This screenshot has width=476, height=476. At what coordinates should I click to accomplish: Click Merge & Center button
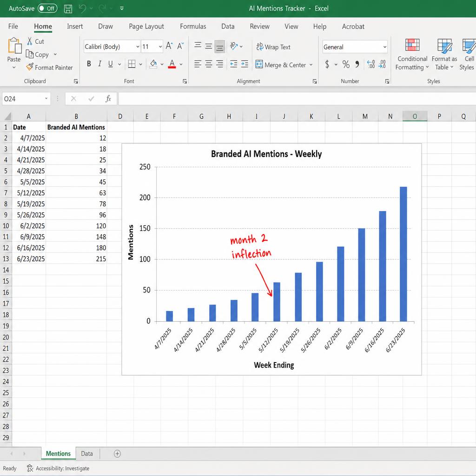pos(280,65)
